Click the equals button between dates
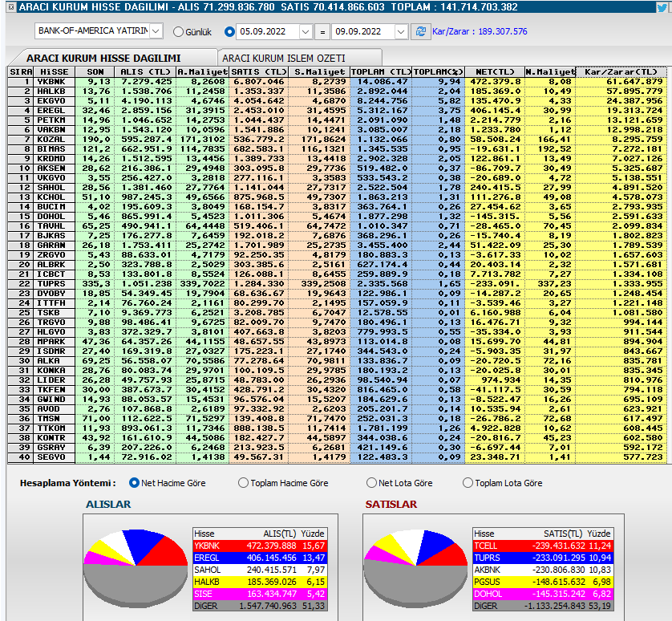Screen dimensions: 672x621 tap(322, 32)
